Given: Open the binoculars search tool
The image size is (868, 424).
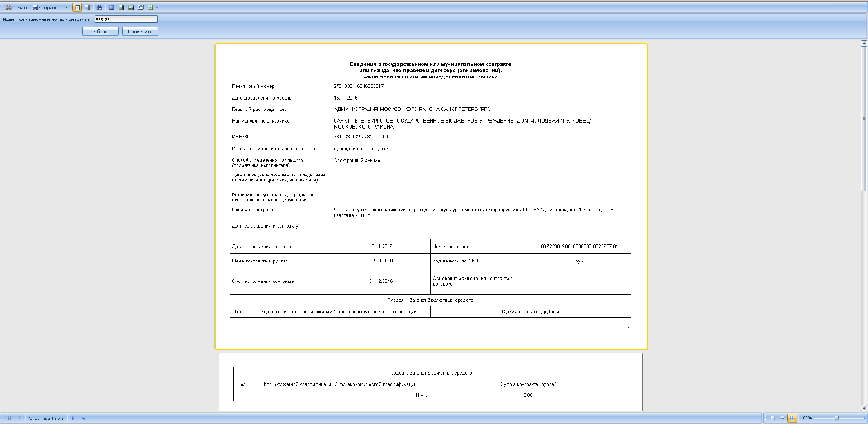Looking at the screenshot, I should [x=99, y=7].
